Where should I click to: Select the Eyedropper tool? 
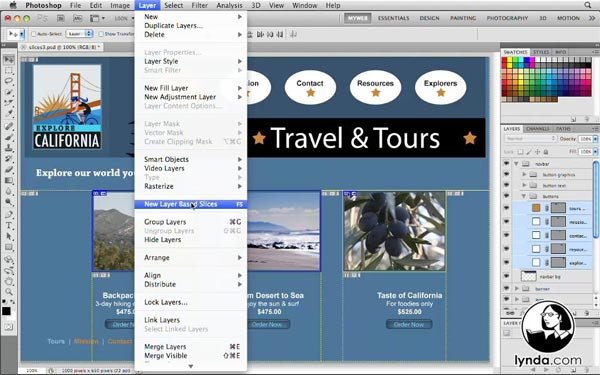click(8, 113)
